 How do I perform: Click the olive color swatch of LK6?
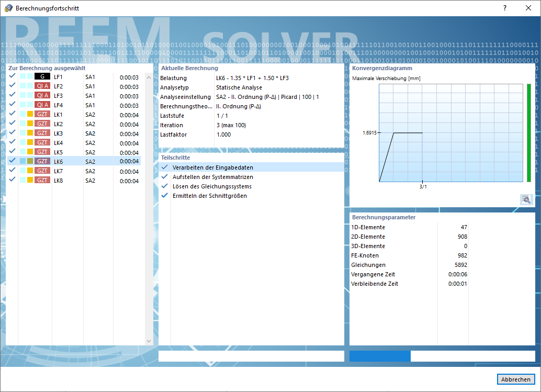(30, 161)
